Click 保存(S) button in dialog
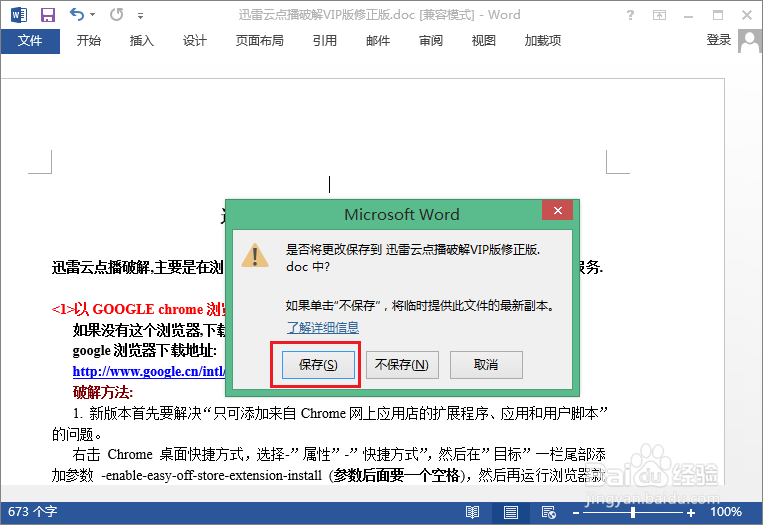The image size is (763, 525). tap(318, 365)
